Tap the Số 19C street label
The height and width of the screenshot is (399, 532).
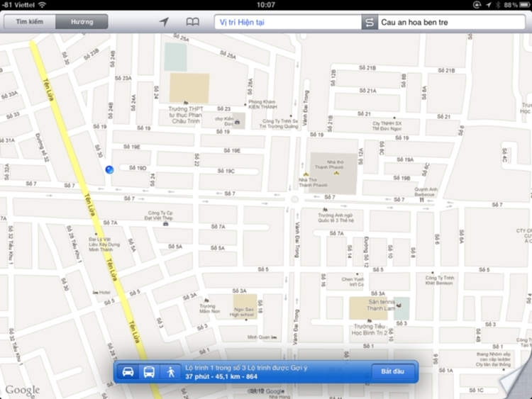coord(226,171)
